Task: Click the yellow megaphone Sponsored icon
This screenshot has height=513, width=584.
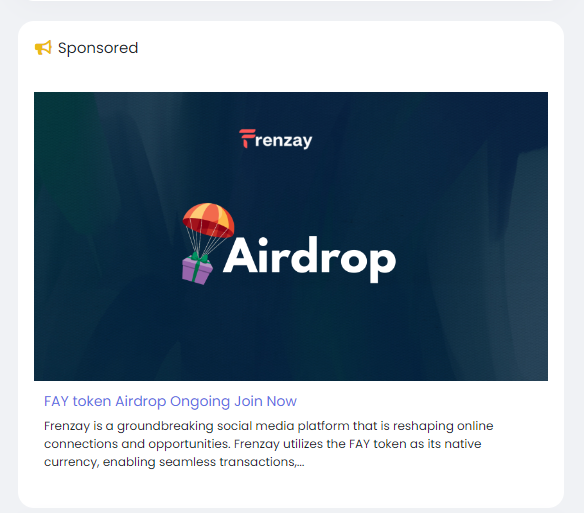Action: point(43,48)
